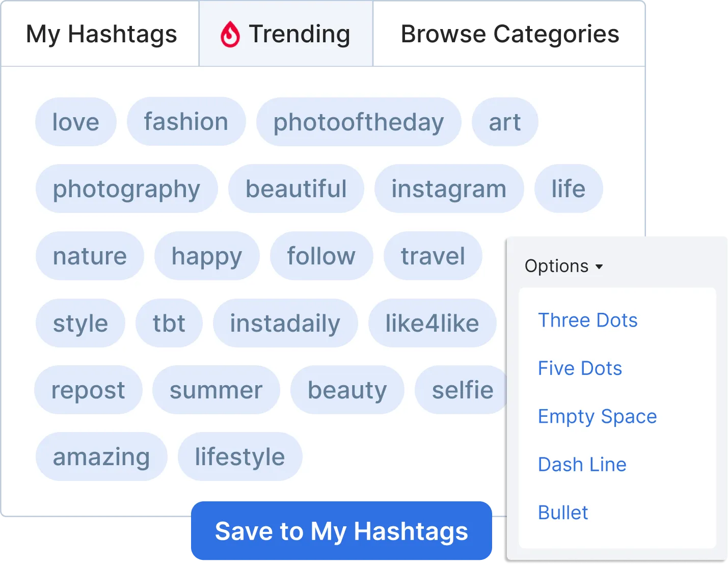Select the tbt hashtag chip
The image size is (728, 564).
pyautogui.click(x=169, y=323)
